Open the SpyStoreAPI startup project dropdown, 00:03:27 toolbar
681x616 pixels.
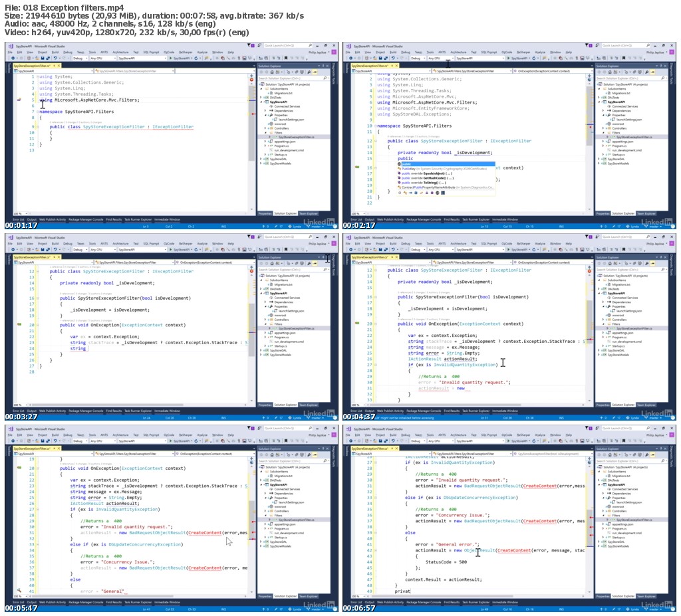(142, 250)
